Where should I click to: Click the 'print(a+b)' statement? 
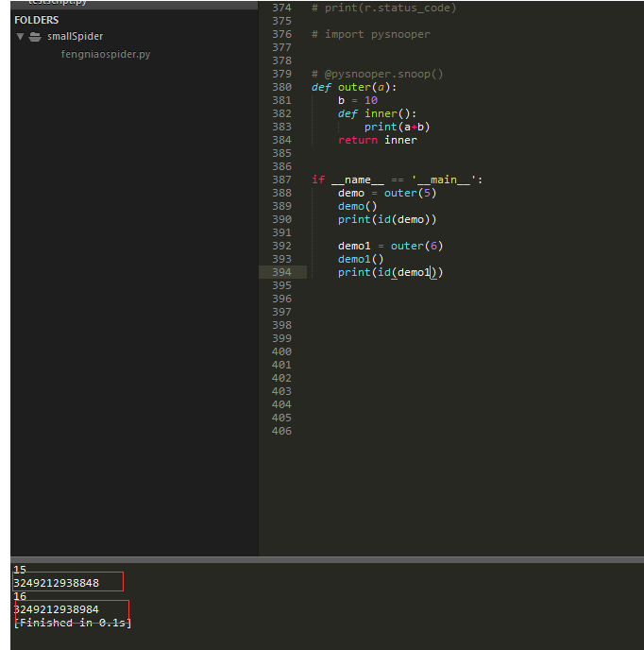pyautogui.click(x=397, y=127)
